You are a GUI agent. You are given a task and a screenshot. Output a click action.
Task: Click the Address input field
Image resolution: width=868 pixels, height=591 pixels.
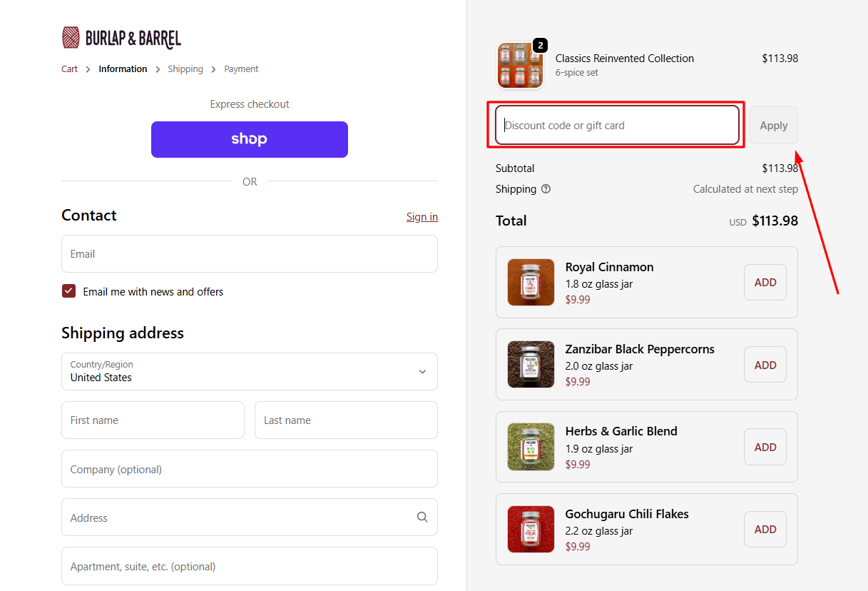250,517
